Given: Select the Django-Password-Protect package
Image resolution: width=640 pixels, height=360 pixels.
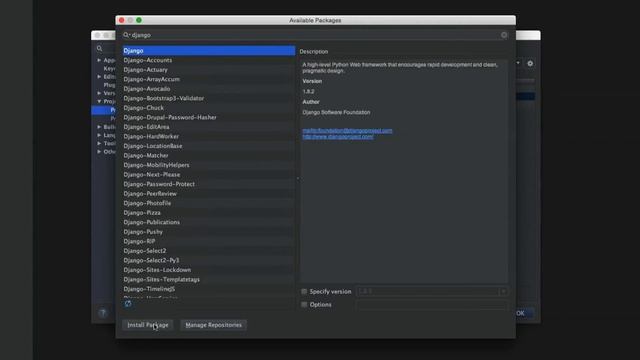Looking at the screenshot, I should pyautogui.click(x=209, y=184).
